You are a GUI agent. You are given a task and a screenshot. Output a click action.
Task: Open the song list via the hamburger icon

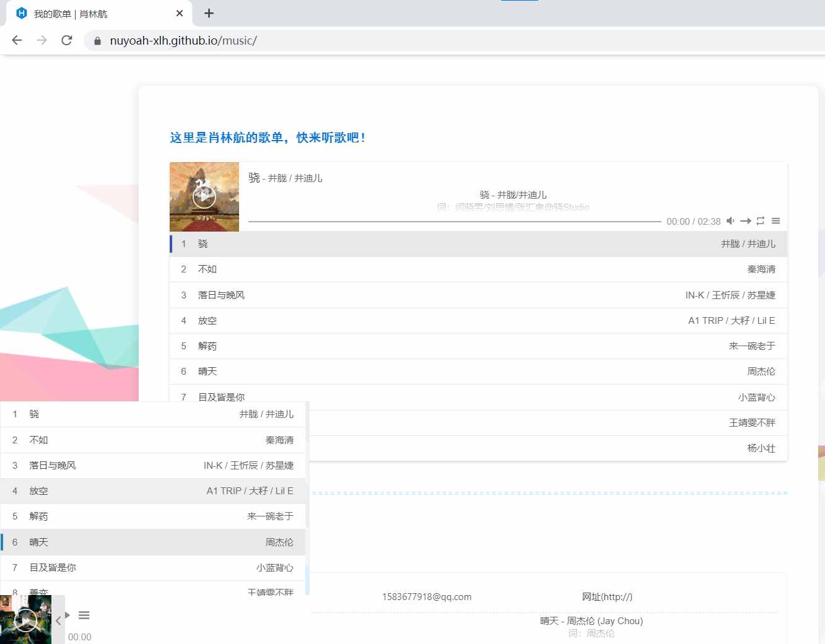(x=776, y=221)
